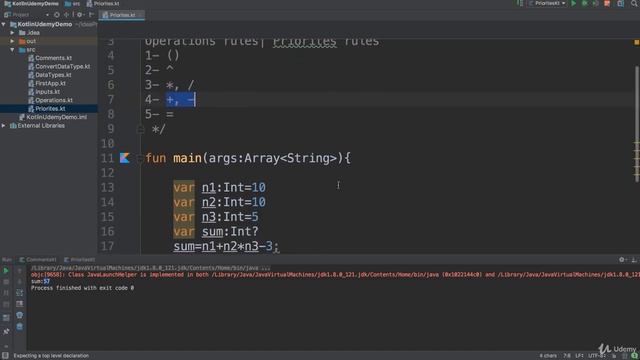Click Kotlin run gutter icon at line 11

(124, 158)
